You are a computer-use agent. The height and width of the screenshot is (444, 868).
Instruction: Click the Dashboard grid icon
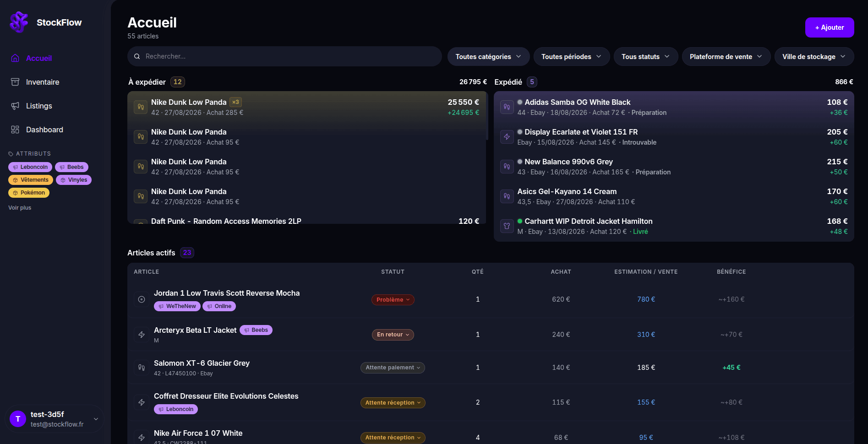coord(15,130)
